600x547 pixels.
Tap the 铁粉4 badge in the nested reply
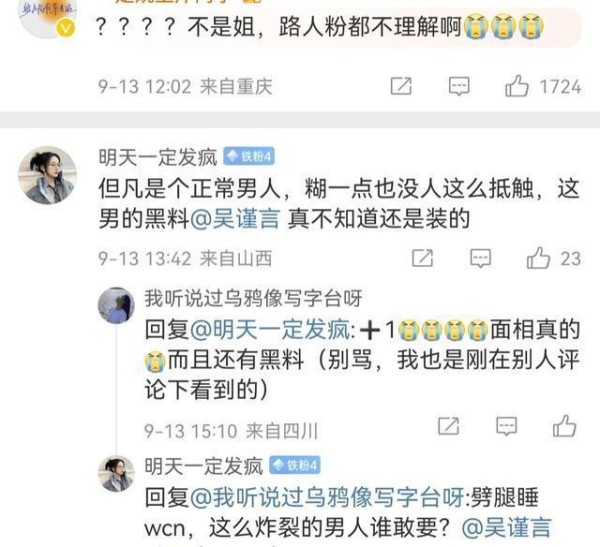[x=295, y=465]
